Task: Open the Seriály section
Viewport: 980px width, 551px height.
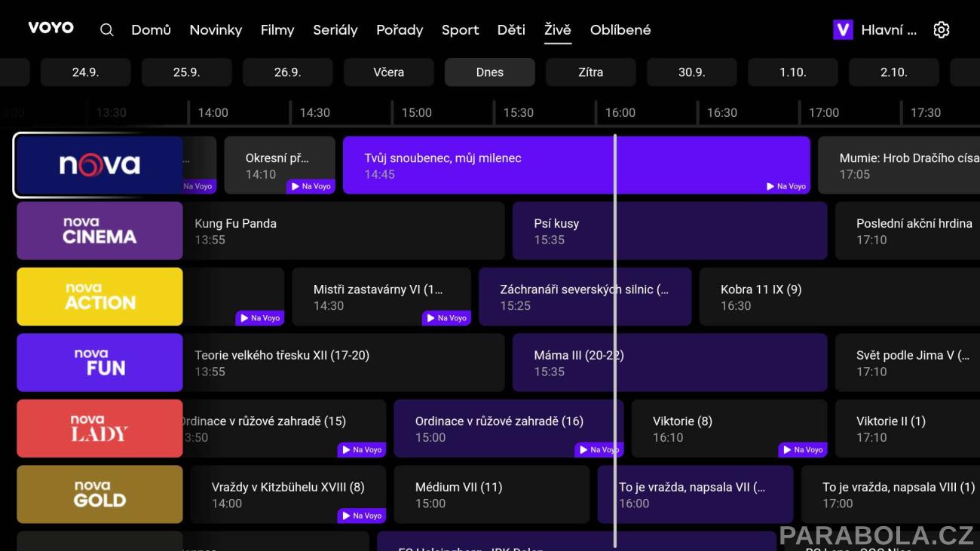Action: [335, 30]
